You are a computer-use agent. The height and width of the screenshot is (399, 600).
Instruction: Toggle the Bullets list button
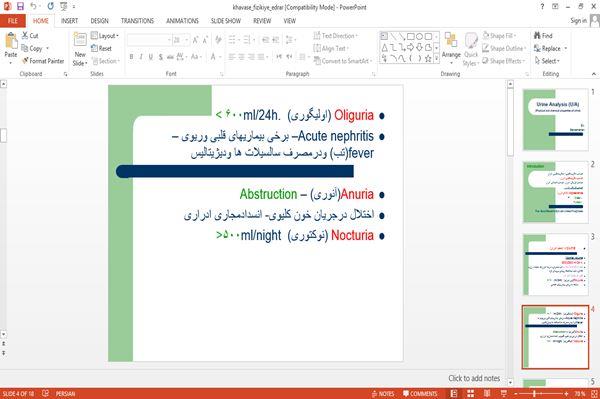(233, 40)
